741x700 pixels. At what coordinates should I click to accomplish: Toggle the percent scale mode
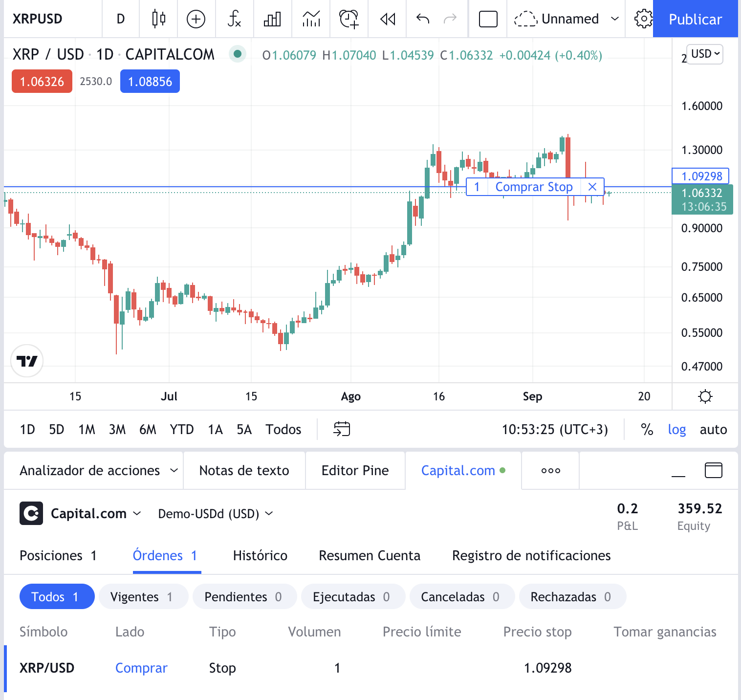(x=647, y=429)
